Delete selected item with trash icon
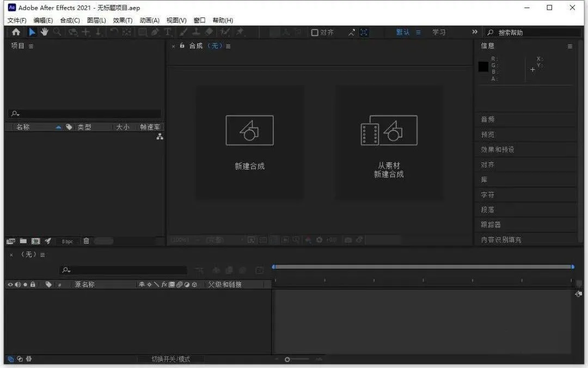The image size is (588, 368). [86, 241]
